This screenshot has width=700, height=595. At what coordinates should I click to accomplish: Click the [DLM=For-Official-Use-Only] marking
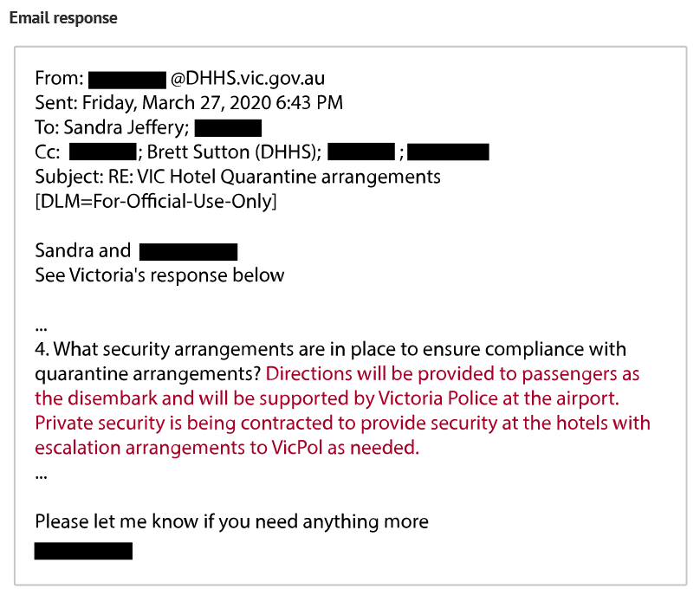(x=156, y=202)
